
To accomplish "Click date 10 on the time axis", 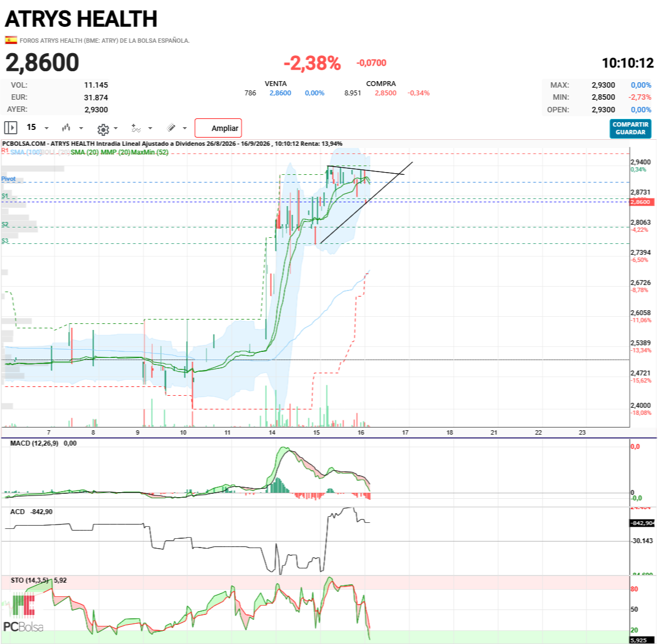I will pyautogui.click(x=183, y=432).
